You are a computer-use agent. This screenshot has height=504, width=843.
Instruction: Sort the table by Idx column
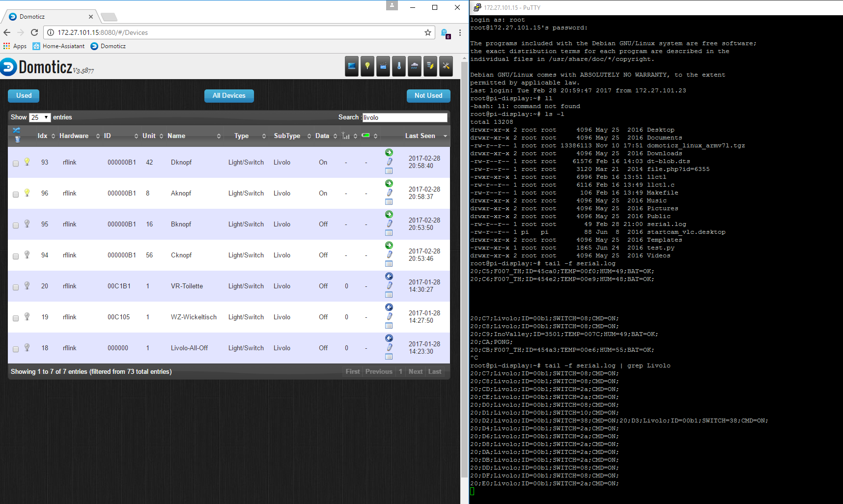tap(46, 136)
